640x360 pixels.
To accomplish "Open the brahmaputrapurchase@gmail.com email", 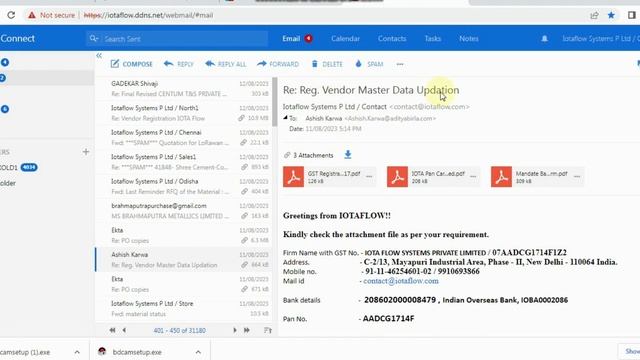I will tap(185, 211).
